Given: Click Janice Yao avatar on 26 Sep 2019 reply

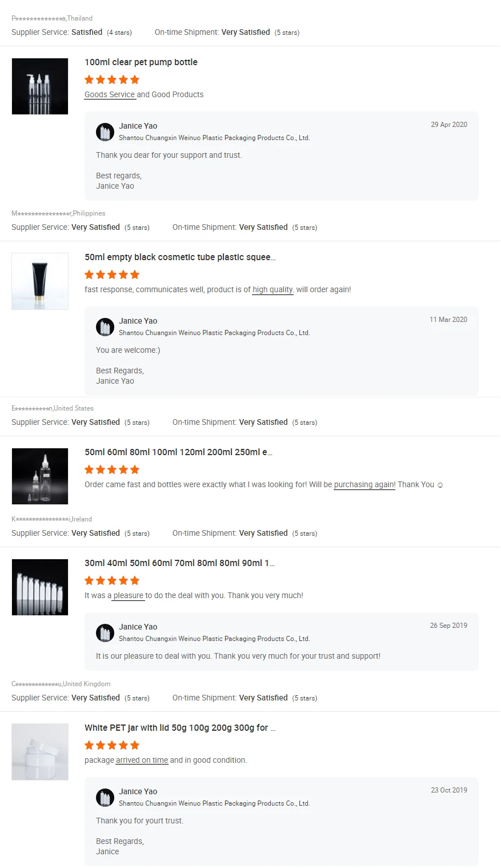Looking at the screenshot, I should point(105,633).
